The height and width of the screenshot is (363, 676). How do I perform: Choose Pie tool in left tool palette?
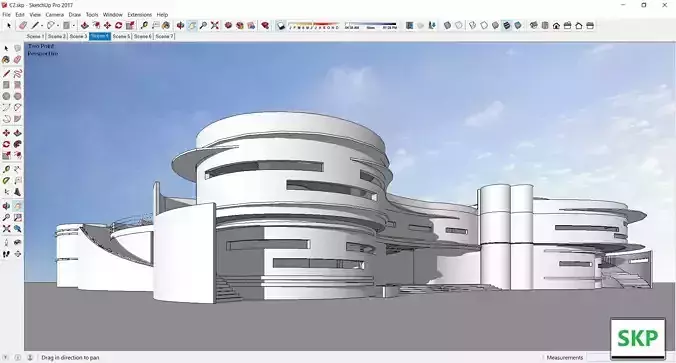point(18,119)
